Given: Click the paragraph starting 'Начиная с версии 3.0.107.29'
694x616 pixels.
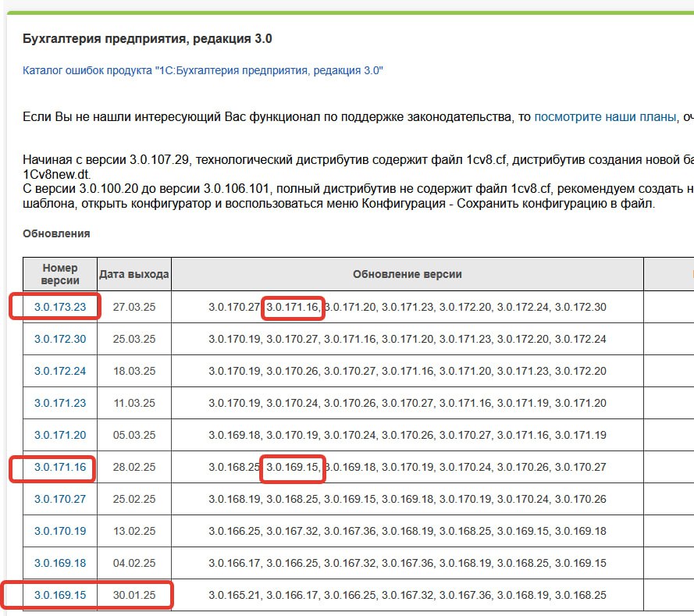Looking at the screenshot, I should tap(358, 167).
